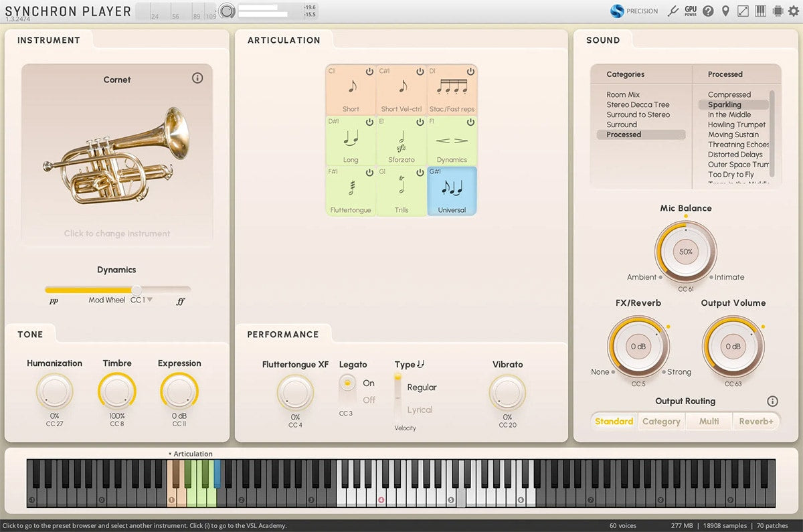803x532 pixels.
Task: Click the Dynamics slider handle
Action: point(137,290)
